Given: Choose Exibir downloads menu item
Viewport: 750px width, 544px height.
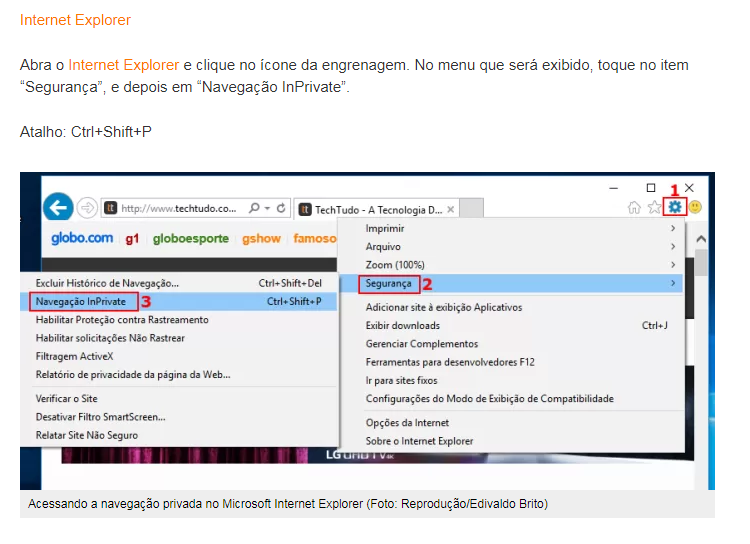Looking at the screenshot, I should tap(511, 325).
